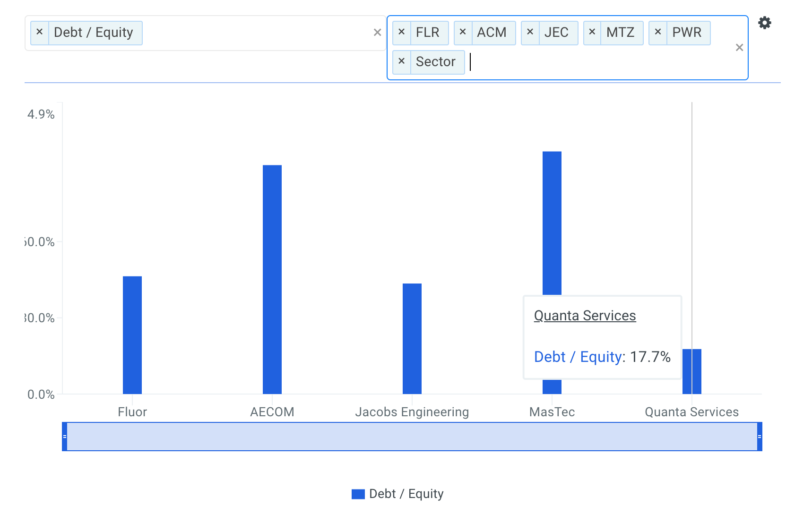Click the Debt / Equity legend color swatch
Image resolution: width=812 pixels, height=515 pixels.
tap(358, 494)
